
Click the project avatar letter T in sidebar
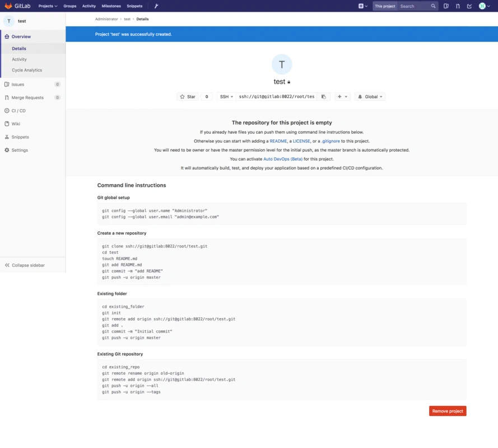point(9,21)
